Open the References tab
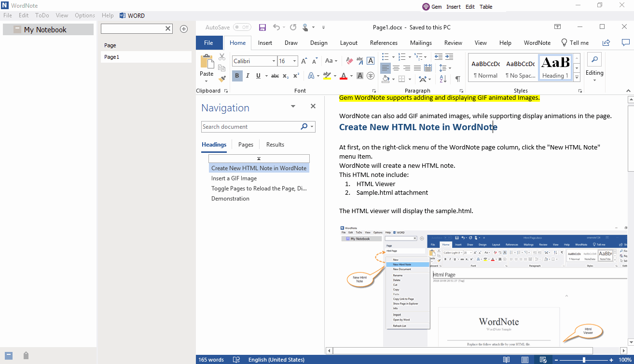The width and height of the screenshot is (634, 364). (384, 43)
